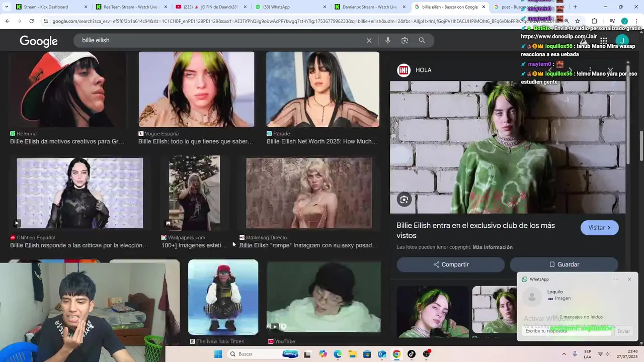Click the Compartir button
The width and height of the screenshot is (644, 362).
(451, 264)
